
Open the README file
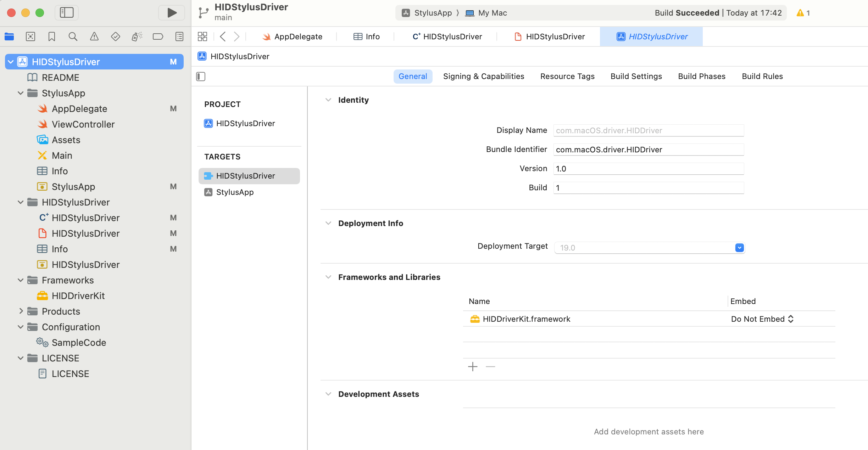pos(60,78)
